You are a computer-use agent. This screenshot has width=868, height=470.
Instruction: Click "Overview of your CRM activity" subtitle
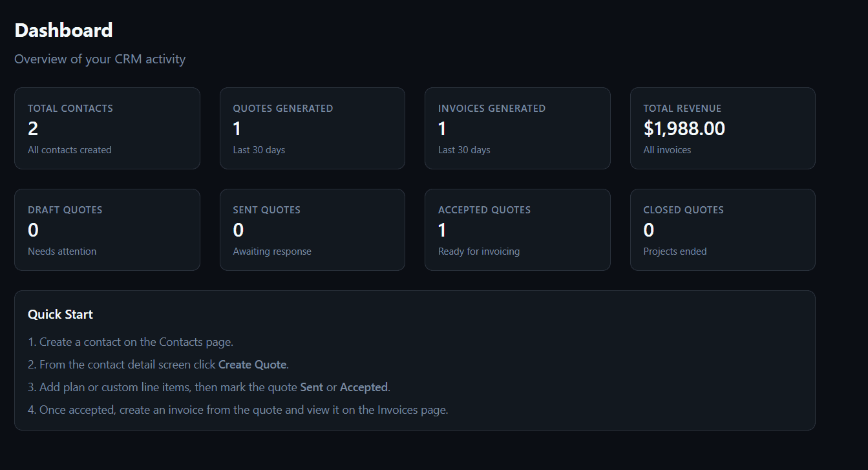(100, 59)
